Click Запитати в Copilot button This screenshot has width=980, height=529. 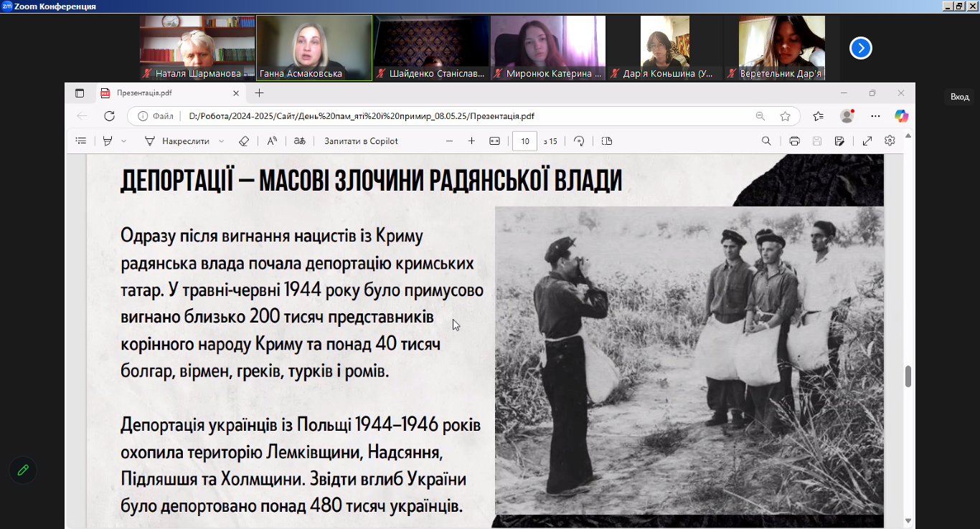361,141
